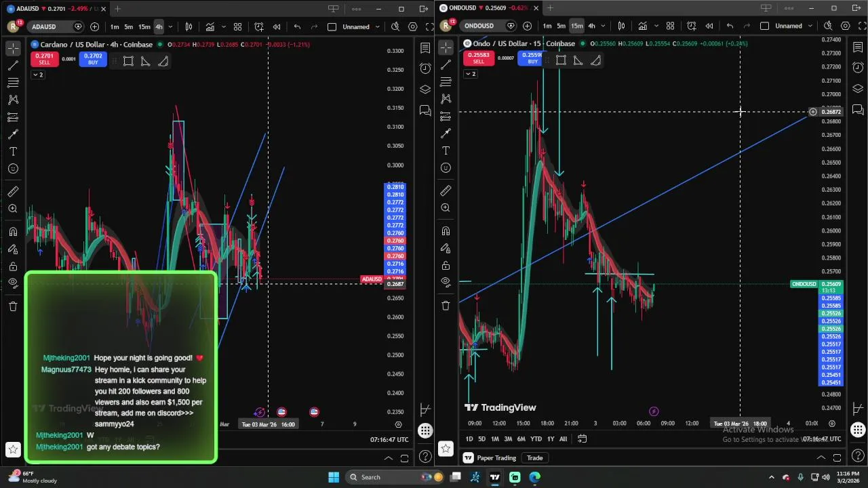This screenshot has width=868, height=488.
Task: Toggle stay-in-drawing-mode pencil in ONDOUSD window
Action: pos(446,248)
